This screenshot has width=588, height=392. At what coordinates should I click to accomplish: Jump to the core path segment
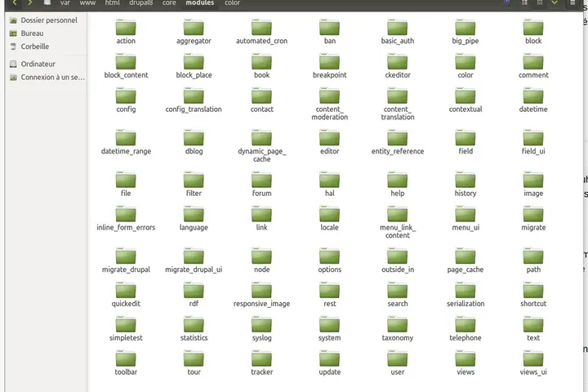(169, 3)
